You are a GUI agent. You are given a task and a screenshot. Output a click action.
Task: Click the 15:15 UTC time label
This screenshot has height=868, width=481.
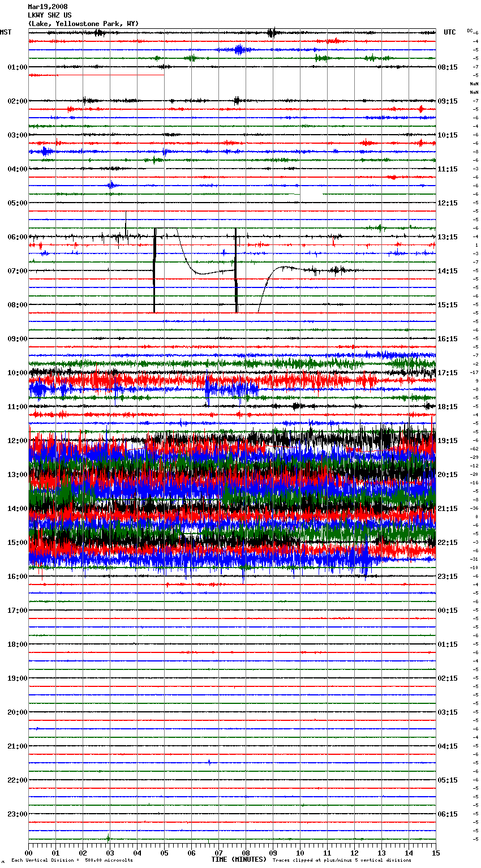(x=448, y=305)
